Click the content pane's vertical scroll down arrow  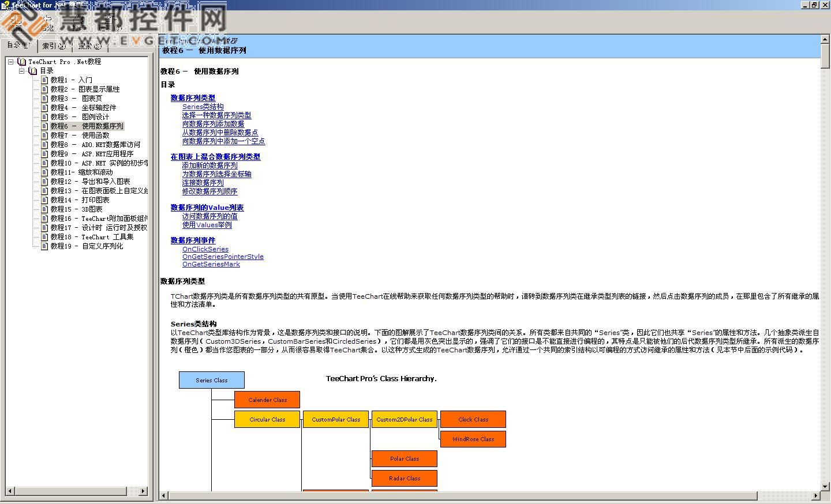[825, 486]
